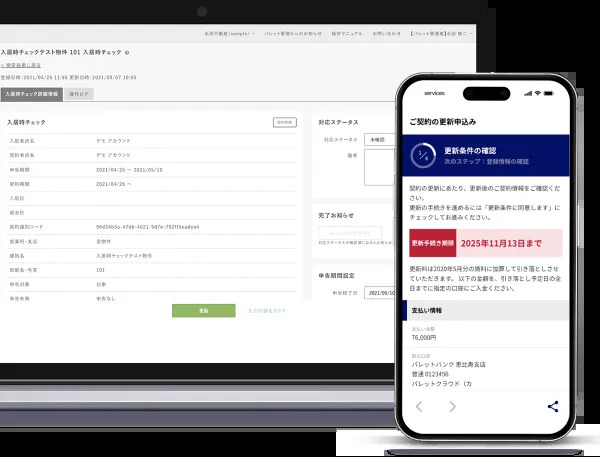Click the 入居者氏名 value デモ アカウント

click(x=113, y=141)
